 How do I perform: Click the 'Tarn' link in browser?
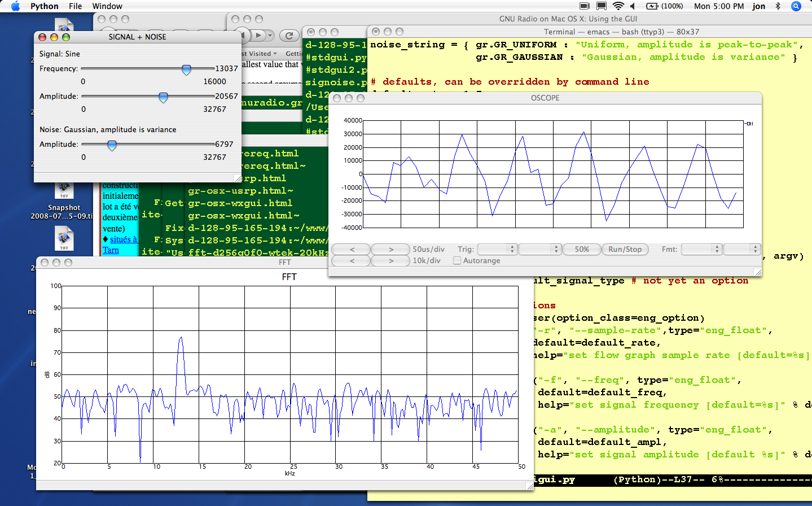(x=111, y=250)
